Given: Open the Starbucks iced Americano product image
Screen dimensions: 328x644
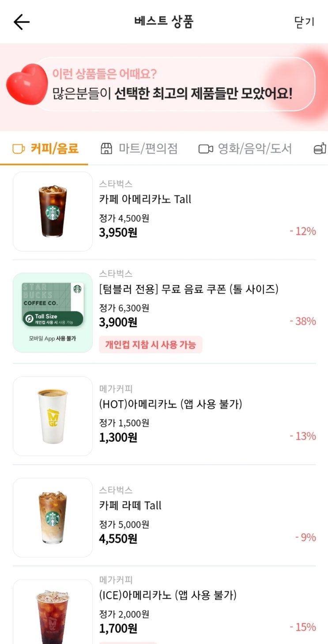Looking at the screenshot, I should pyautogui.click(x=53, y=212).
